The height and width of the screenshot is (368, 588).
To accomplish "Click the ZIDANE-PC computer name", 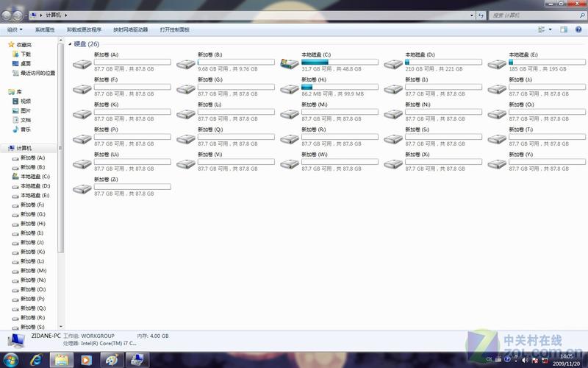I will pos(46,336).
